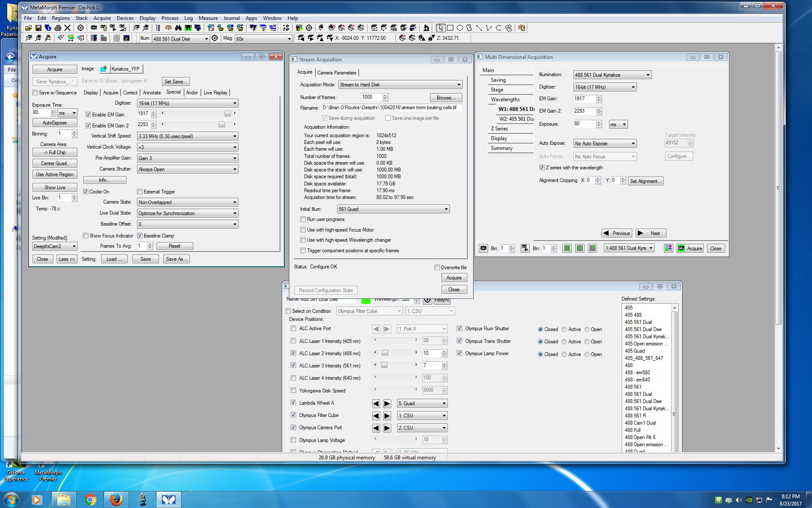
Task: Toggle the Enable EM Gain checkbox
Action: (88, 115)
